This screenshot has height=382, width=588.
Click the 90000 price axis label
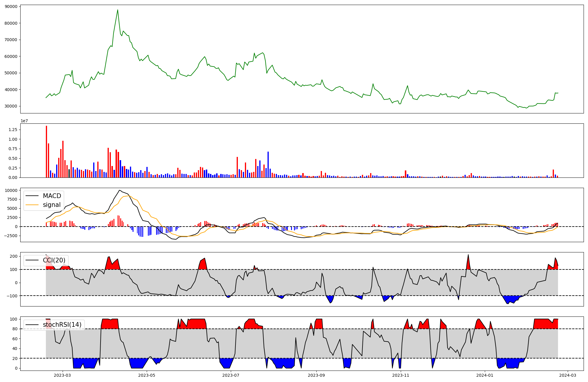(x=11, y=6)
